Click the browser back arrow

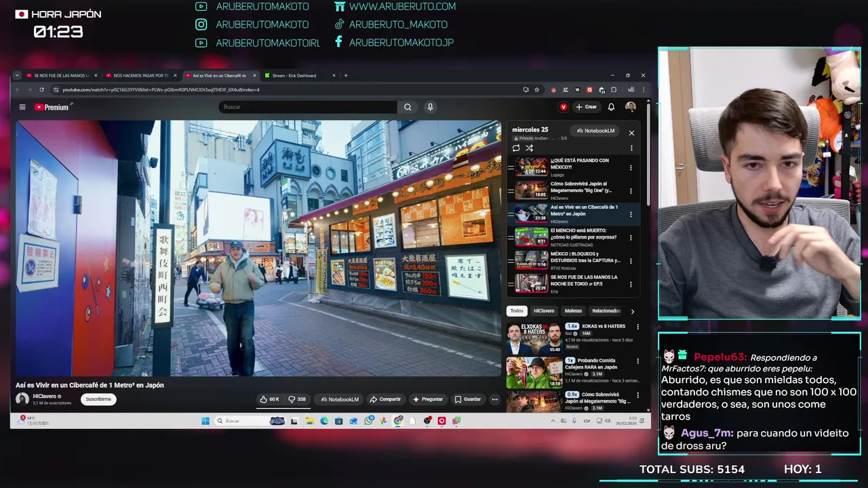pos(18,89)
